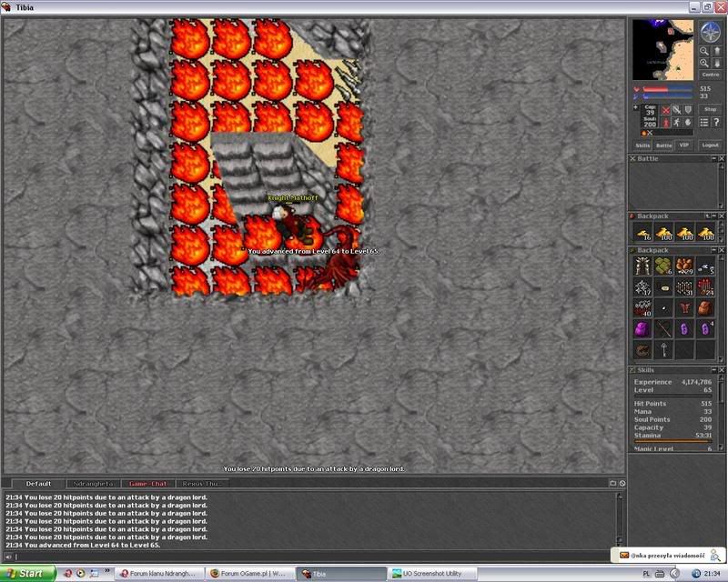This screenshot has width=728, height=582.
Task: Select the rope item in backpack
Action: click(x=642, y=350)
